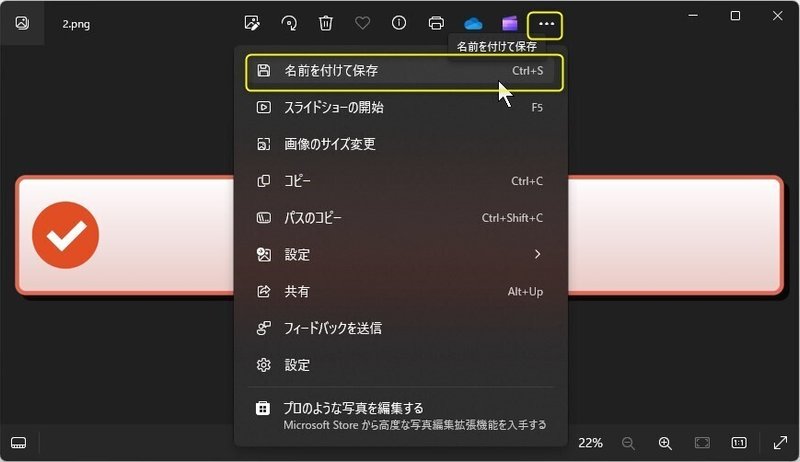The height and width of the screenshot is (462, 800).
Task: Open 設定 with gear icon
Action: [401, 365]
